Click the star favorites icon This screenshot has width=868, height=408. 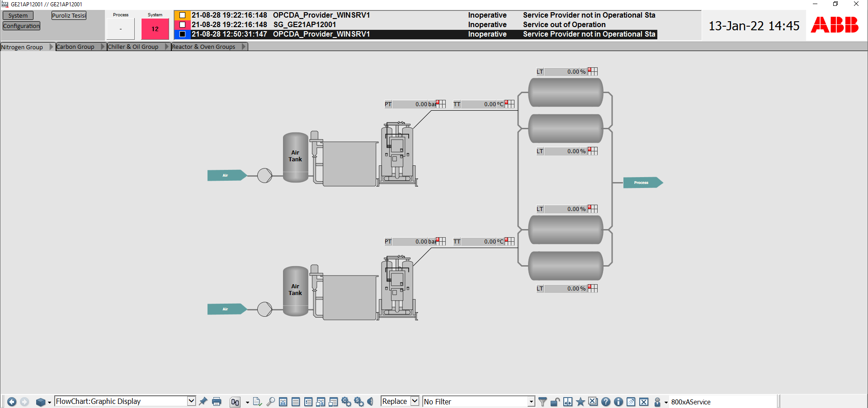tap(580, 402)
